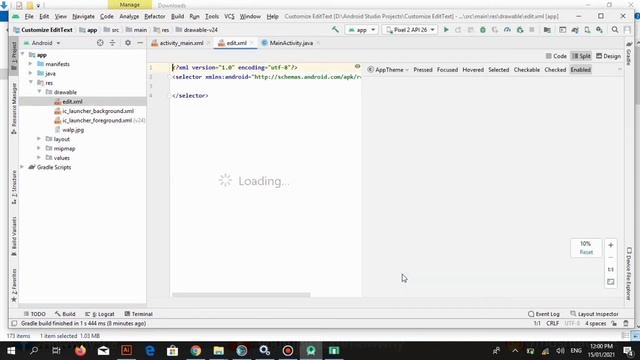This screenshot has width=640, height=360.
Task: Open Project panel settings gear
Action: pos(128,42)
